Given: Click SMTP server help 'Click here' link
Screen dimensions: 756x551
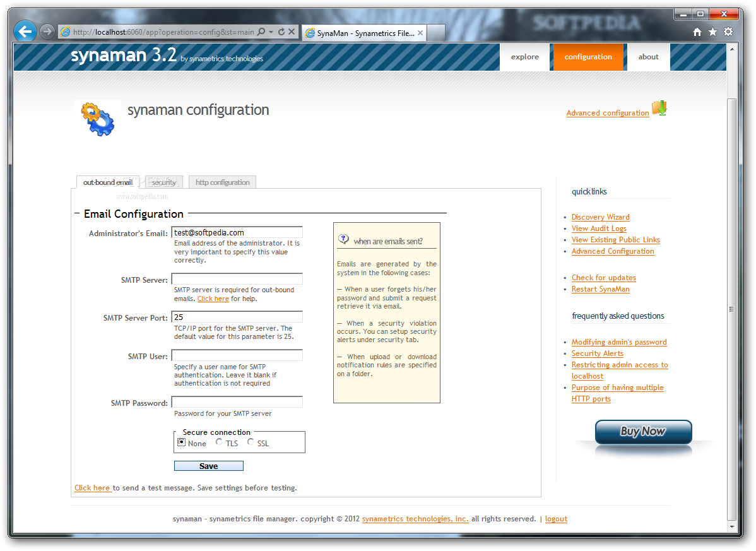Looking at the screenshot, I should (x=213, y=299).
